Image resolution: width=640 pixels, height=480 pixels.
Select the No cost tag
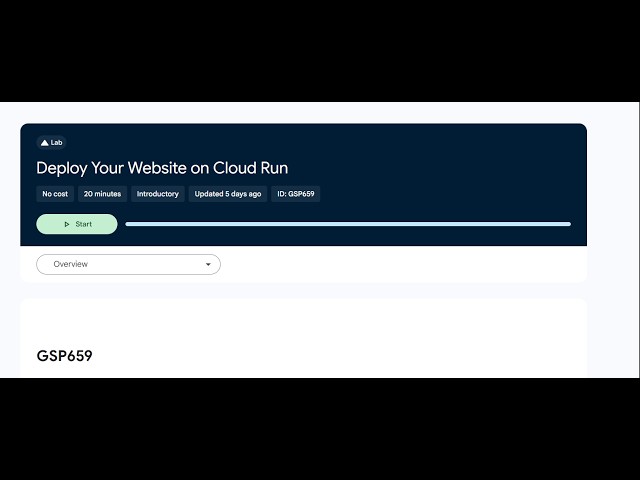(55, 194)
